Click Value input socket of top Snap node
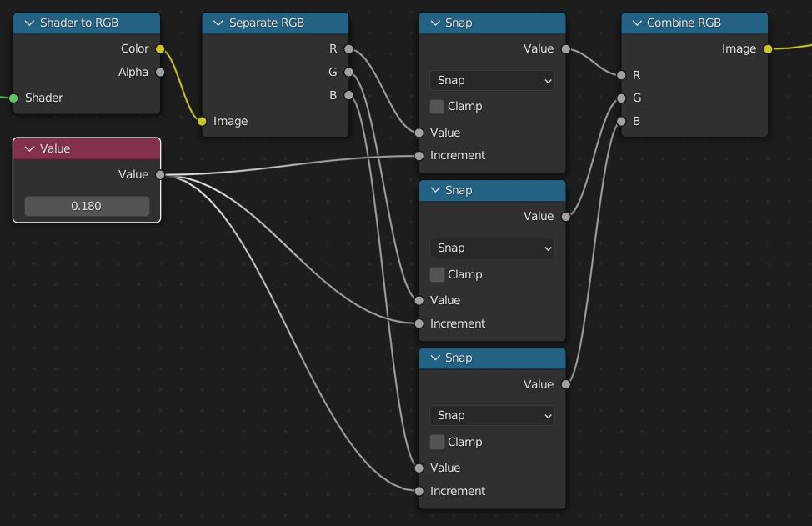This screenshot has width=812, height=526. (419, 133)
